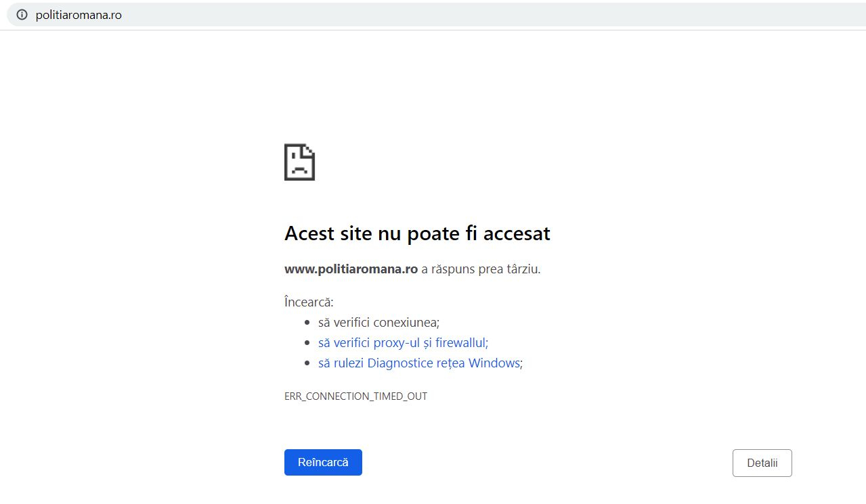Screen dimensions: 866x504
Task: Open the proxy and firewall help link
Action: click(x=402, y=342)
